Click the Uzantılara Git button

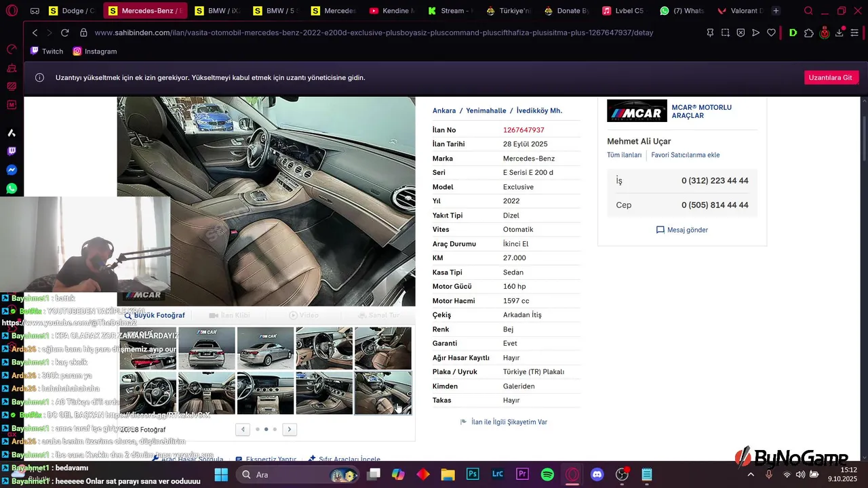[x=831, y=78]
